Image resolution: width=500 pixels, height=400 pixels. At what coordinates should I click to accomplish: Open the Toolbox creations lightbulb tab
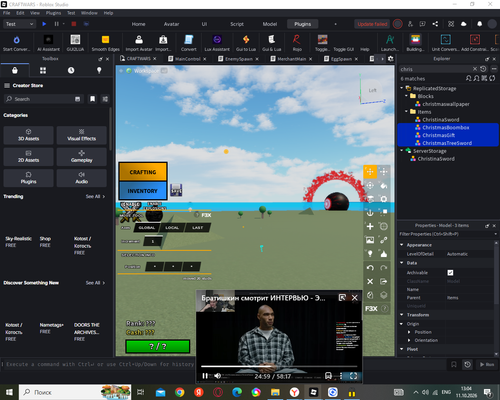click(99, 70)
